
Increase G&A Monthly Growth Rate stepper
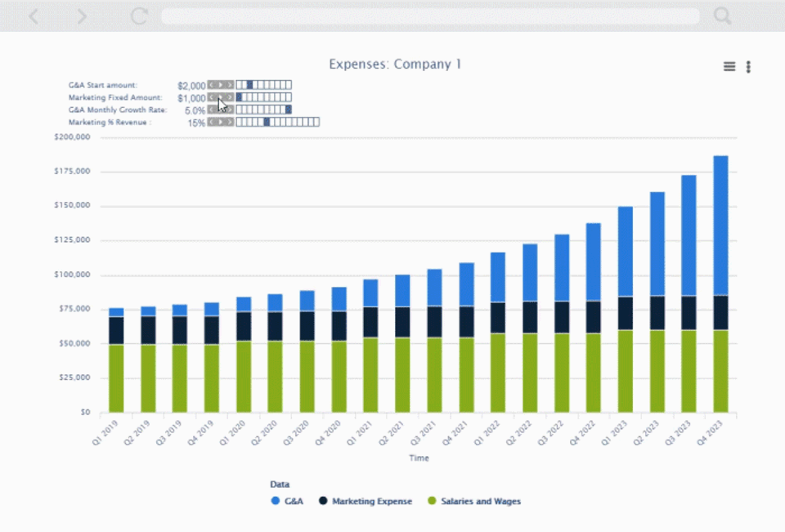[229, 110]
